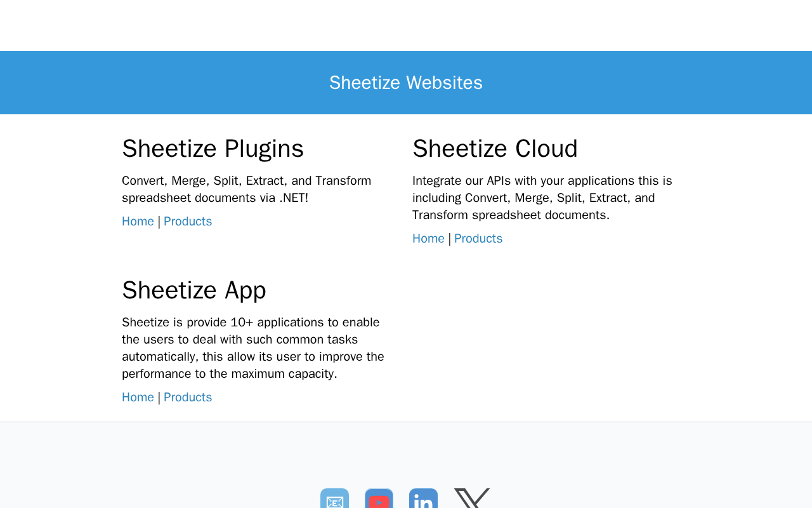This screenshot has width=812, height=508.
Task: Open the LinkedIn social icon
Action: click(x=423, y=499)
